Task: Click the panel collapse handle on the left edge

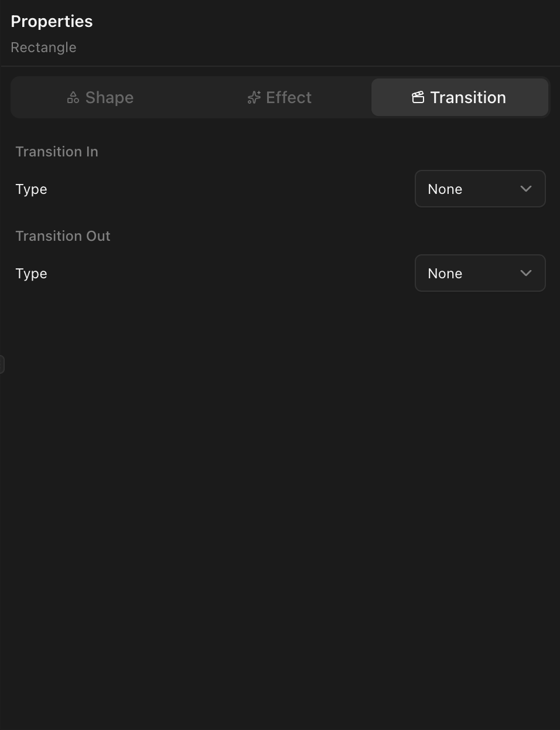Action: 2,363
